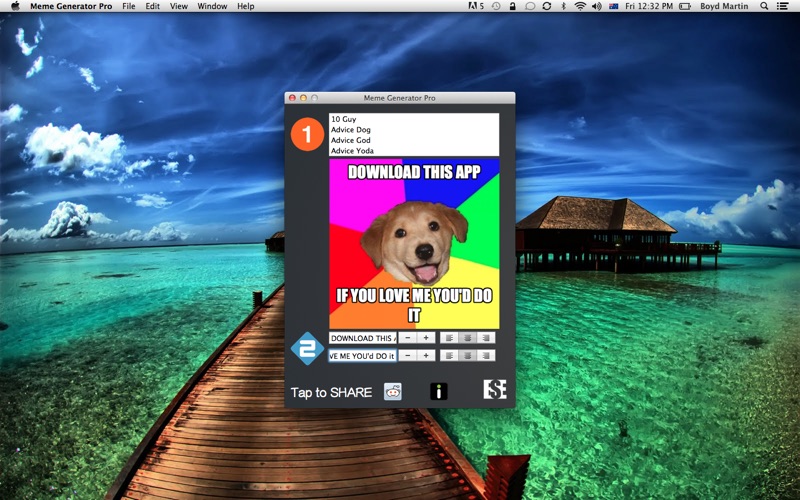Select 'Advice Yoda' in the meme list
The width and height of the screenshot is (800, 500).
point(414,151)
